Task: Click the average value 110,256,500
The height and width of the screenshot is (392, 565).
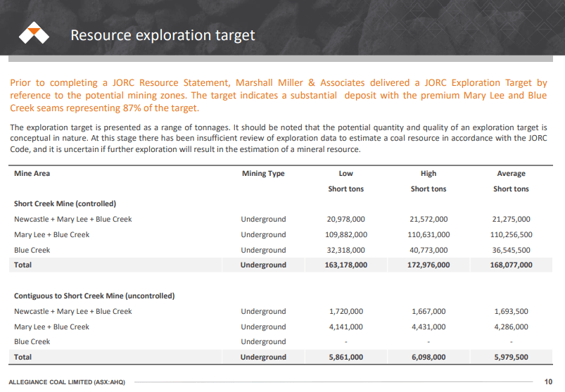Action: (x=511, y=234)
